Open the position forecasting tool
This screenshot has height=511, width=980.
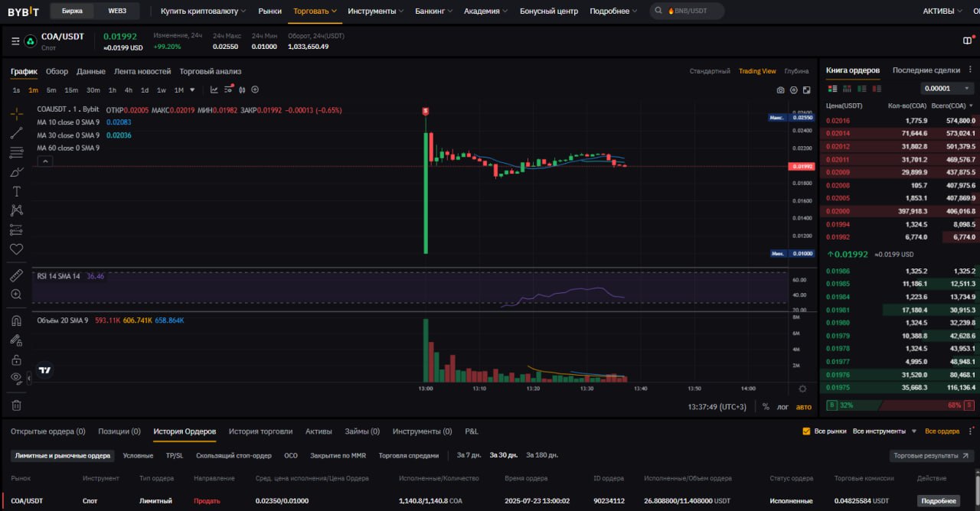[17, 229]
